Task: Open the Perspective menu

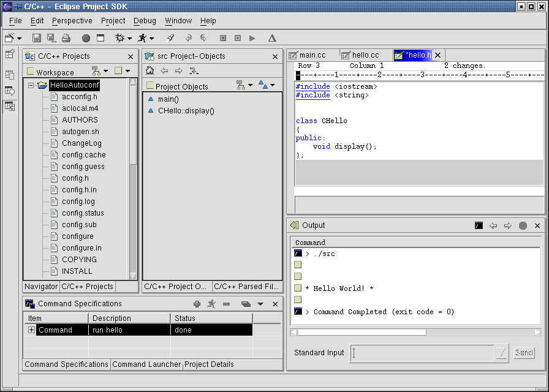Action: [x=72, y=21]
